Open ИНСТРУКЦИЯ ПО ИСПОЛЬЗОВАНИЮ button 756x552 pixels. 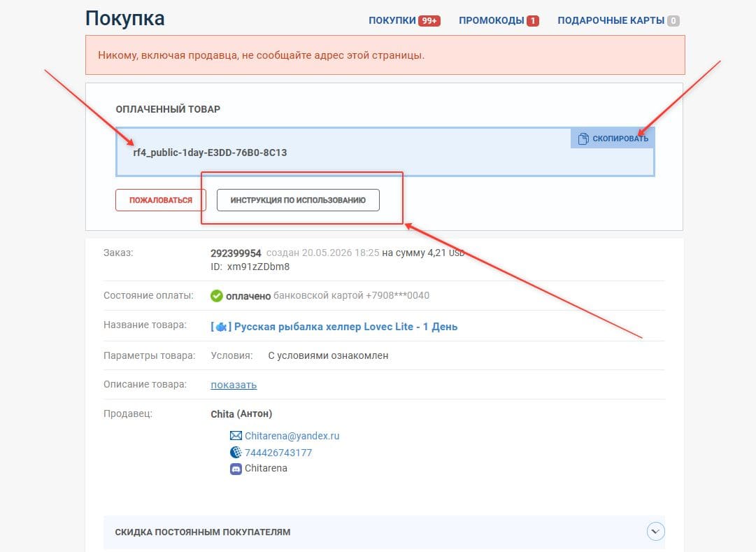[x=298, y=200]
